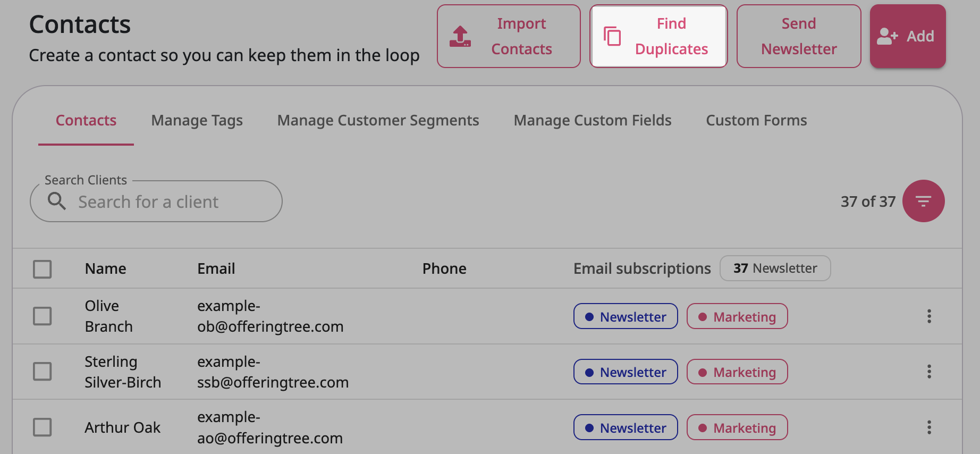This screenshot has width=980, height=454.
Task: Open the more options menu for Olive Branch
Action: coord(929,316)
